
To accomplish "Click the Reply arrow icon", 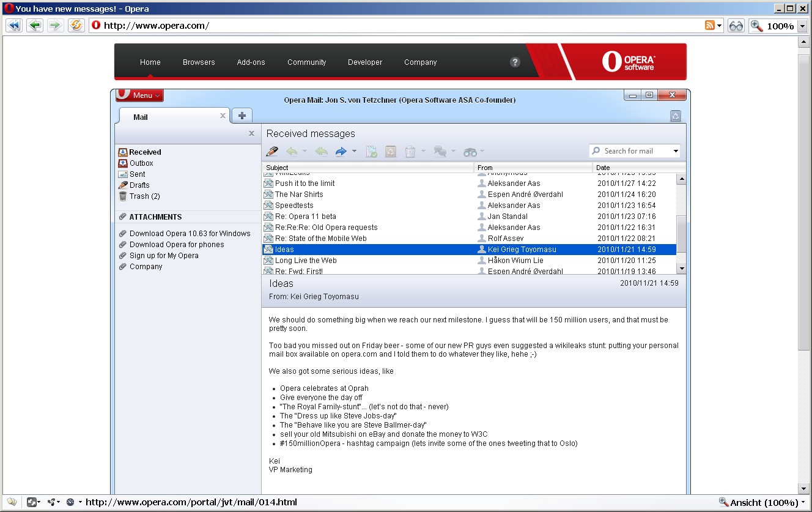I will [292, 151].
